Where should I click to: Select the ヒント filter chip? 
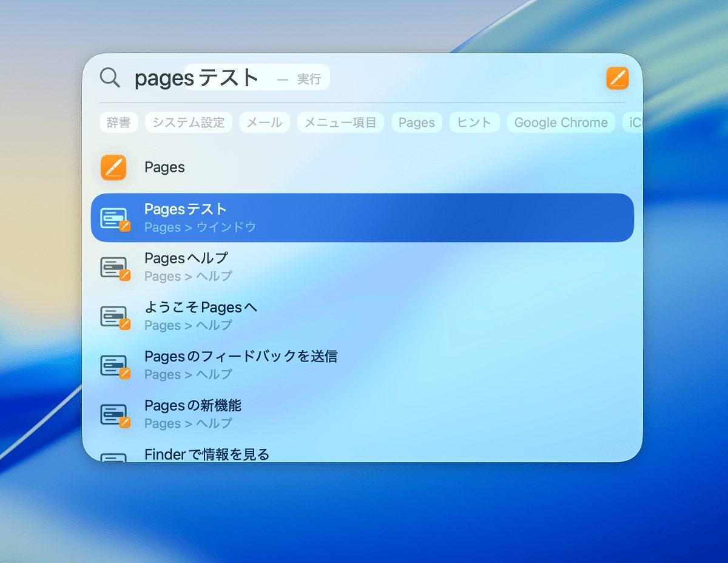tap(474, 123)
